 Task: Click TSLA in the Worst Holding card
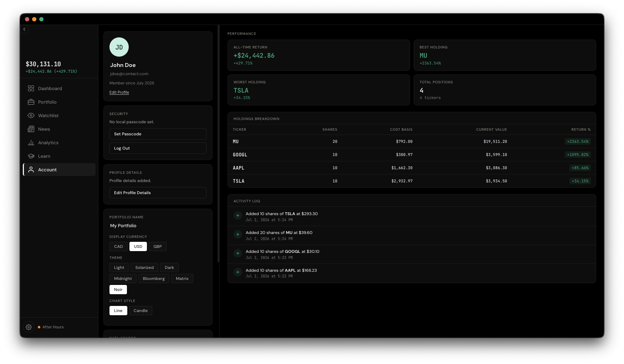tap(241, 90)
